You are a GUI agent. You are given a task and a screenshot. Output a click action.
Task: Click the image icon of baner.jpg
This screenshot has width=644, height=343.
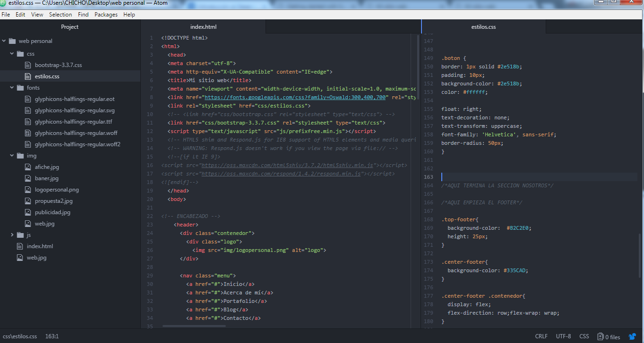28,178
